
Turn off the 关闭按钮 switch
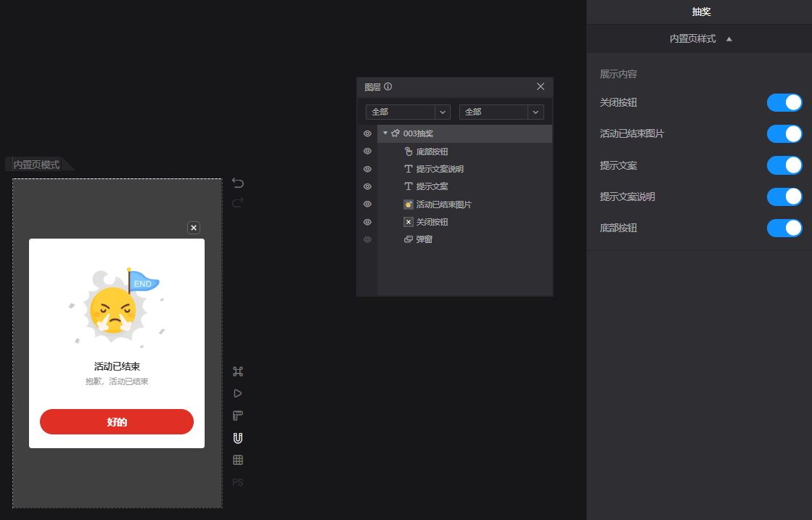784,102
